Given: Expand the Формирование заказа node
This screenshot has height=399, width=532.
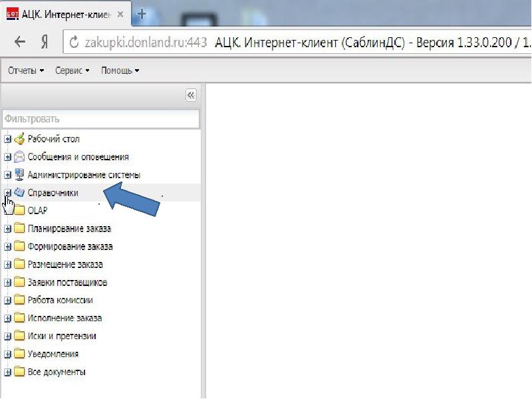Looking at the screenshot, I should click(7, 247).
